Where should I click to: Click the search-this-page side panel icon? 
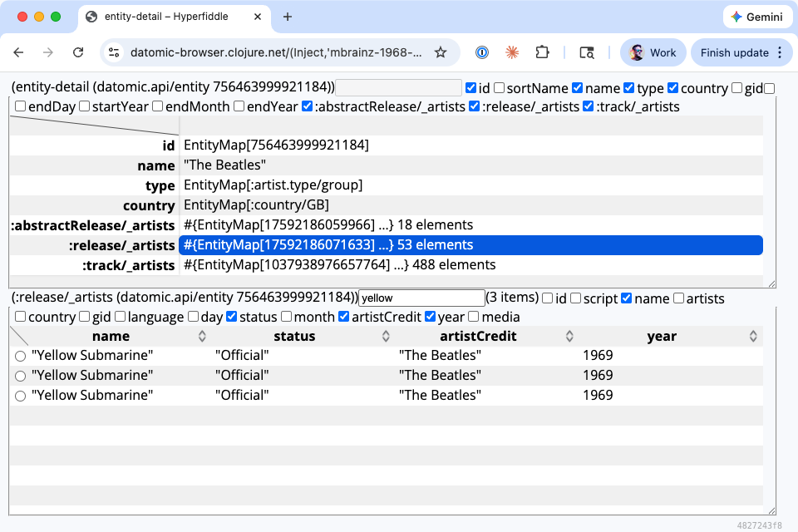pyautogui.click(x=586, y=52)
